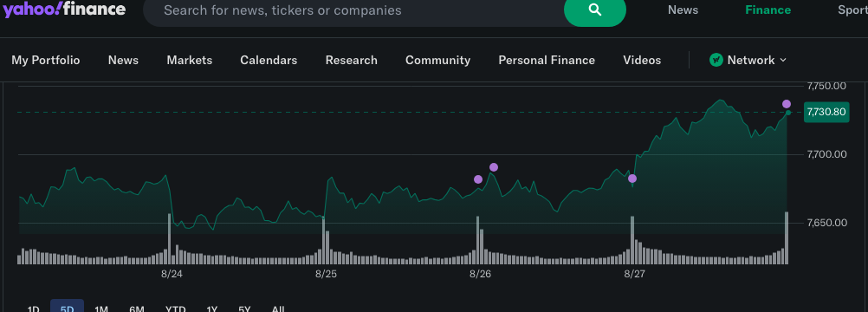Focus the news, tickers or companies search field

(354, 10)
